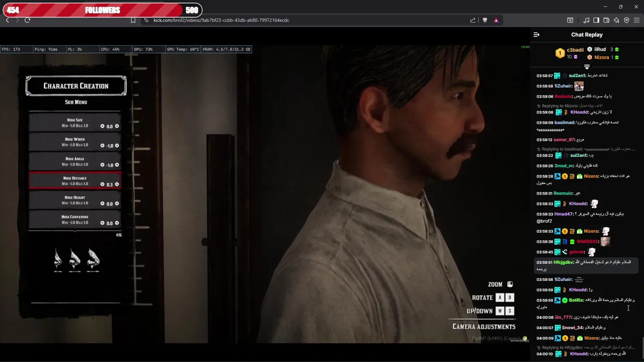Image resolution: width=644 pixels, height=362 pixels.
Task: Select the Nose Curvature menu row
Action: pyautogui.click(x=75, y=220)
